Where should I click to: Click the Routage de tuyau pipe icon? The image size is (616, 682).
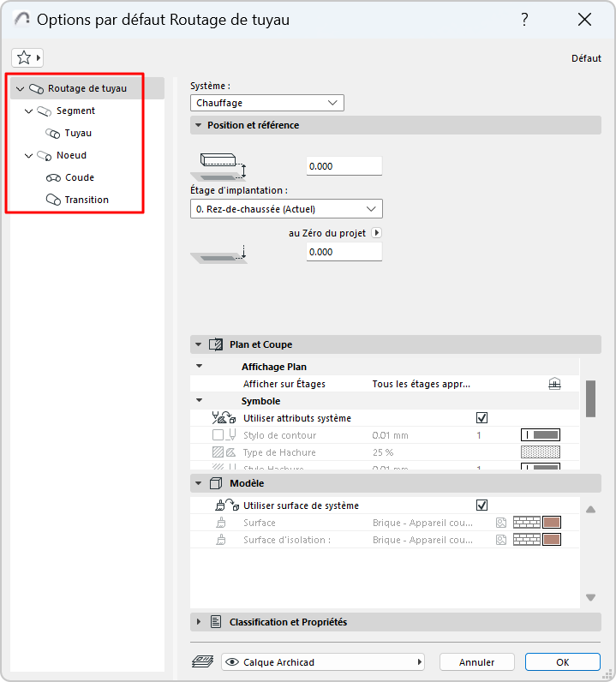(x=37, y=89)
